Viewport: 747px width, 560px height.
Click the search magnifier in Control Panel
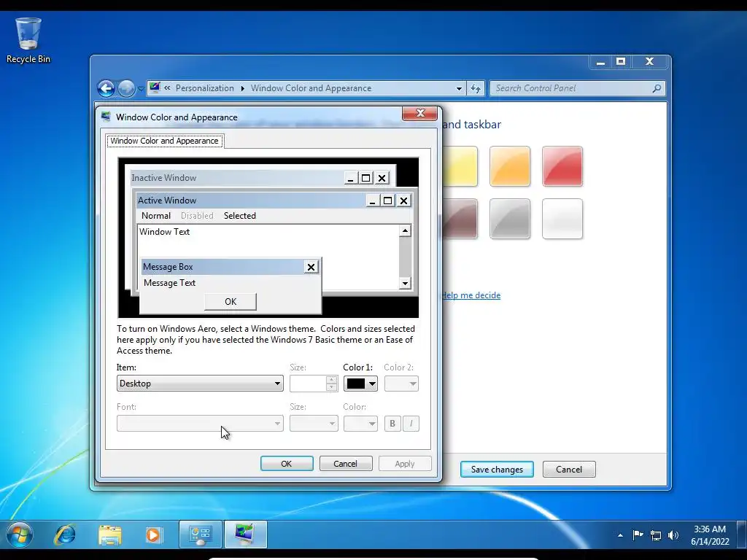[657, 88]
